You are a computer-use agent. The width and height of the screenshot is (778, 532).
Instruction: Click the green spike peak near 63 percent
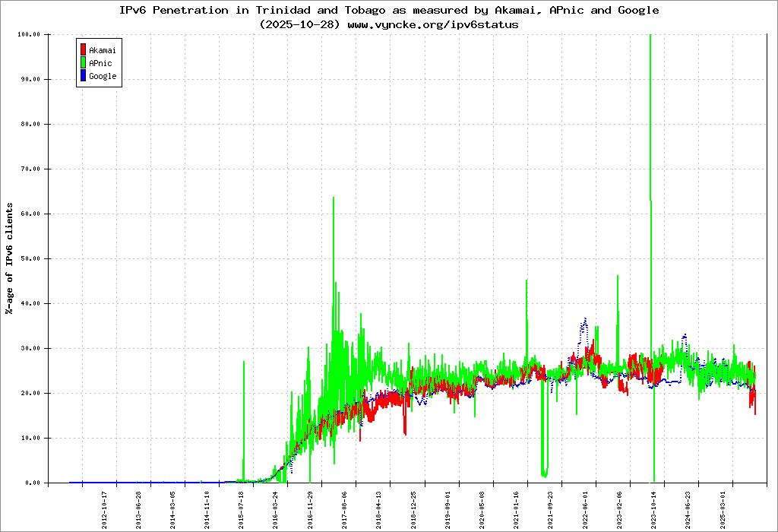pyautogui.click(x=334, y=199)
